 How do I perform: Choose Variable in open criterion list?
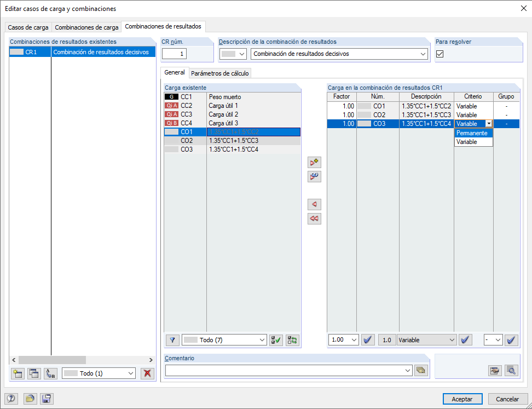473,142
